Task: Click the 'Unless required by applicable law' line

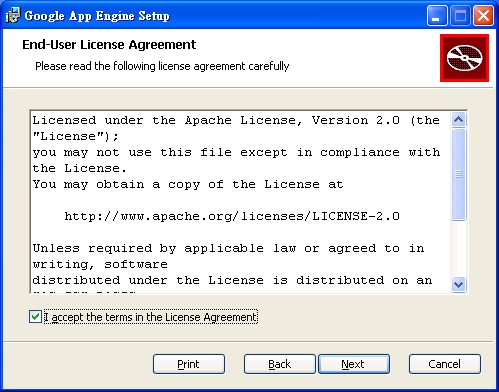Action: [228, 248]
